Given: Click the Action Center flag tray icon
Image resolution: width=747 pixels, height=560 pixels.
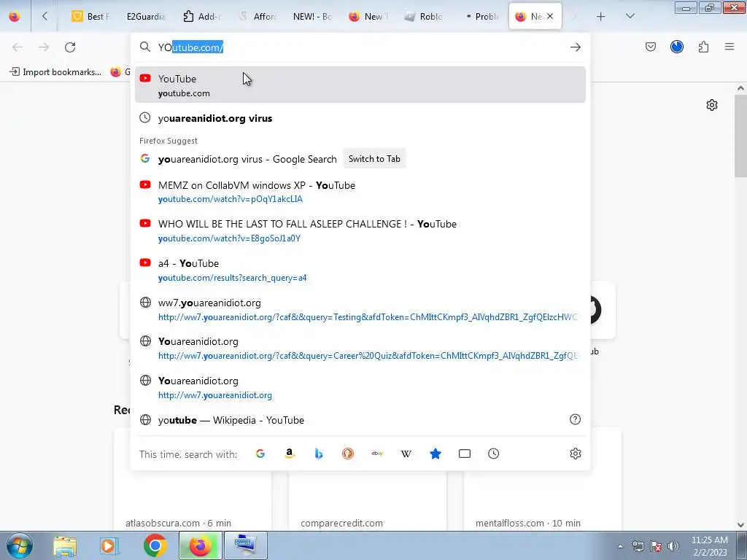Looking at the screenshot, I should 656,546.
